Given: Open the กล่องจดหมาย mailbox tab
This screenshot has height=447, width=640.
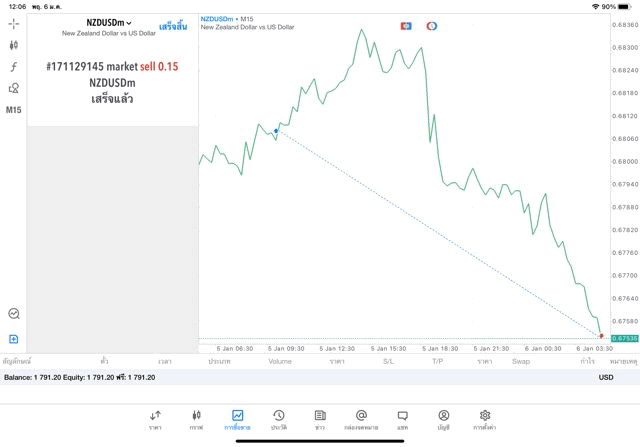Looking at the screenshot, I should pos(361,420).
